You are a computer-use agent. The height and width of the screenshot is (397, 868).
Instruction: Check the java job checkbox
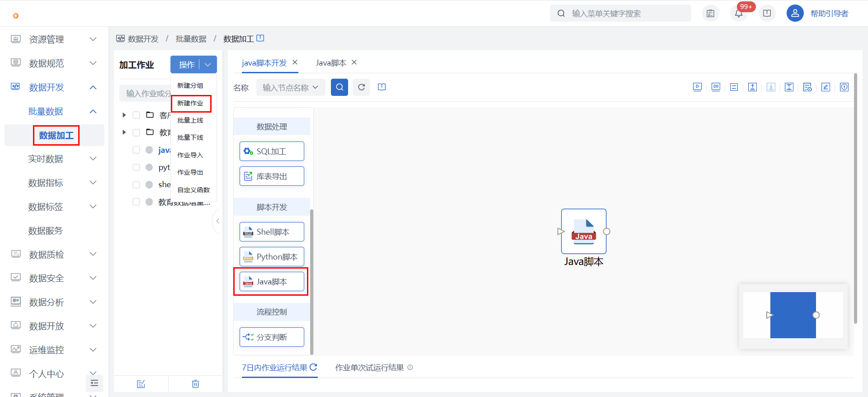(136, 150)
